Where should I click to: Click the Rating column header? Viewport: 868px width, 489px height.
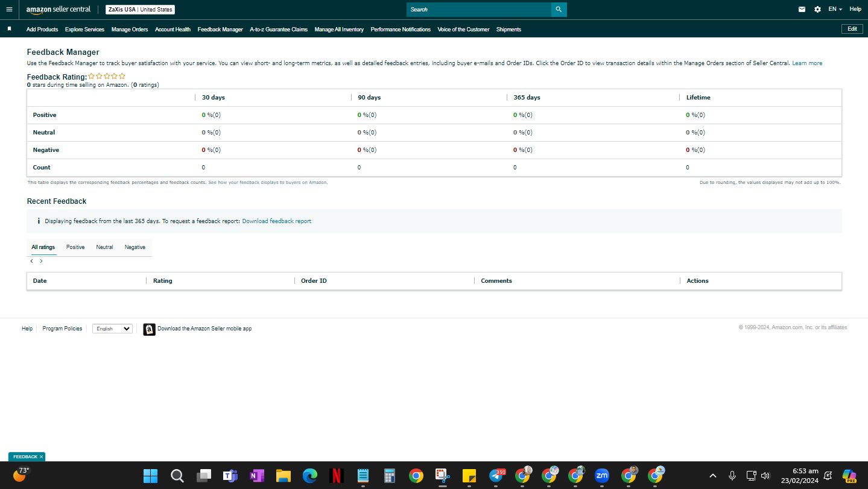(162, 281)
